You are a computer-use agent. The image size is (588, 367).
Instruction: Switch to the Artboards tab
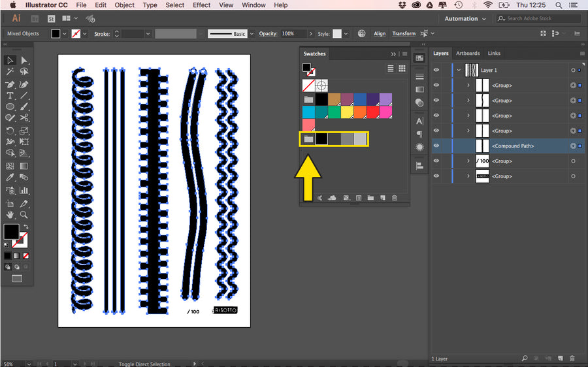[x=468, y=54]
